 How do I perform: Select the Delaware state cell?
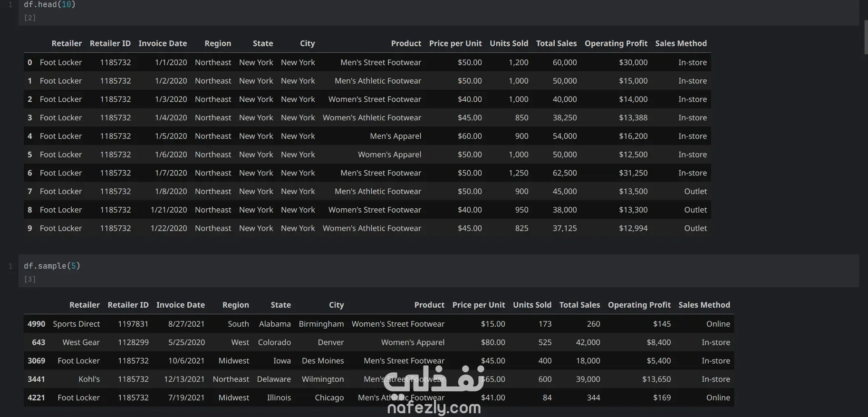(274, 379)
